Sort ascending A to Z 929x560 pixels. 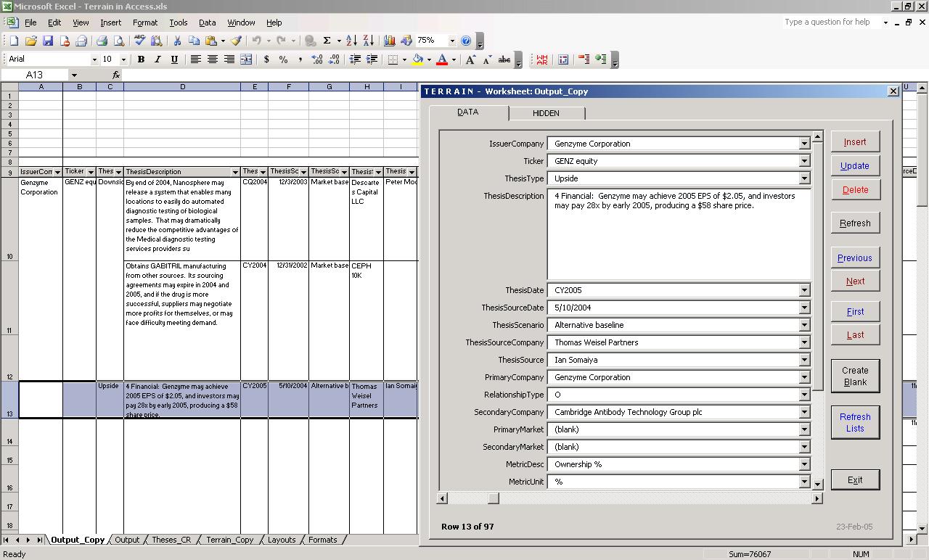(351, 41)
